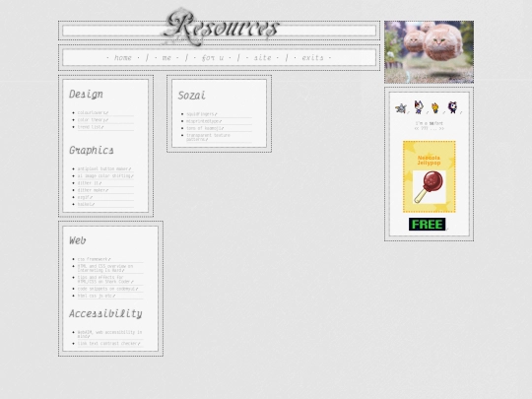The height and width of the screenshot is (399, 532).
Task: Open the dither maker link
Action: click(x=93, y=190)
